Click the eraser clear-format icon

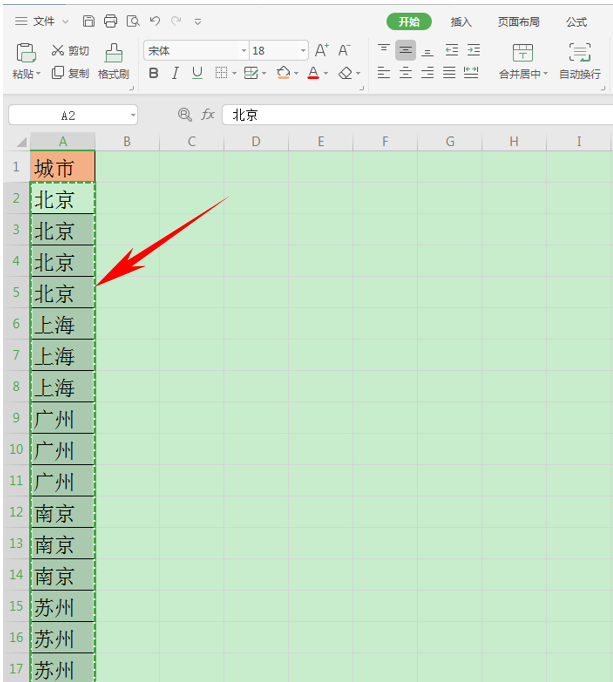pyautogui.click(x=346, y=73)
